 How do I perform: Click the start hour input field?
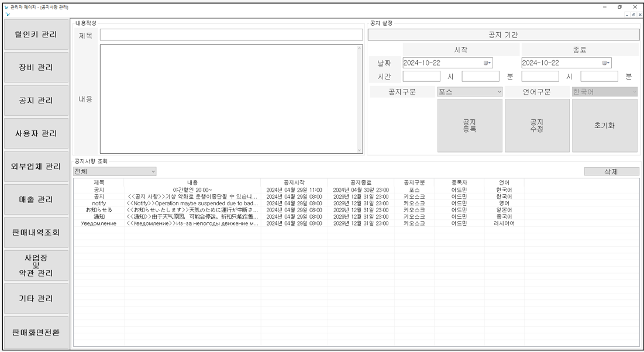[421, 76]
